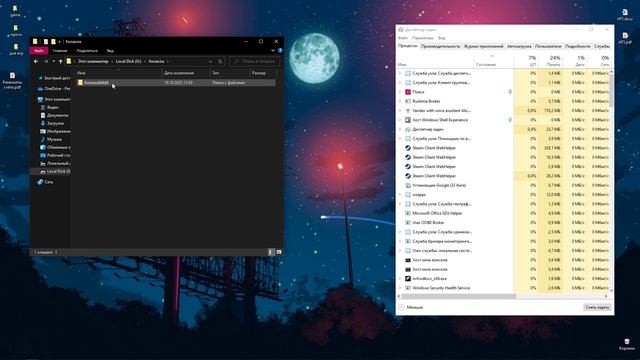The width and height of the screenshot is (640, 360).
Task: Open Документы folder in the sidebar
Action: click(x=55, y=116)
